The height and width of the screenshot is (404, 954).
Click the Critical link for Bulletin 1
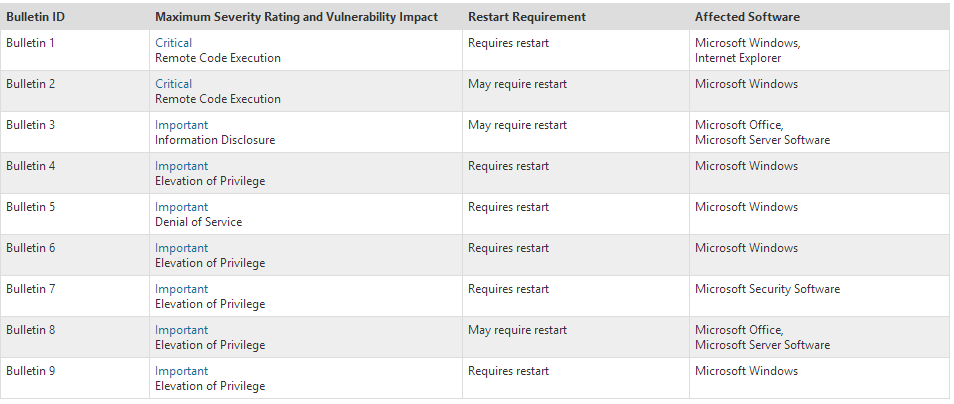pos(173,43)
